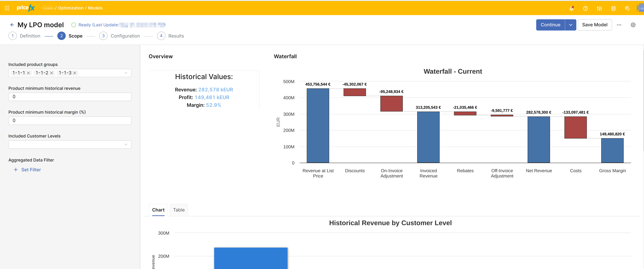The height and width of the screenshot is (269, 644).
Task: Remove the 1-1-1 product group tag
Action: pyautogui.click(x=29, y=73)
